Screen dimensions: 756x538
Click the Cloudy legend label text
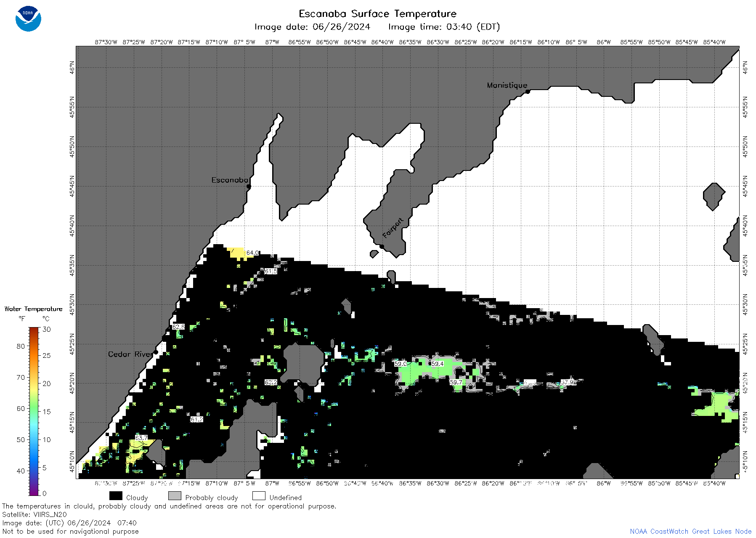[x=137, y=498]
